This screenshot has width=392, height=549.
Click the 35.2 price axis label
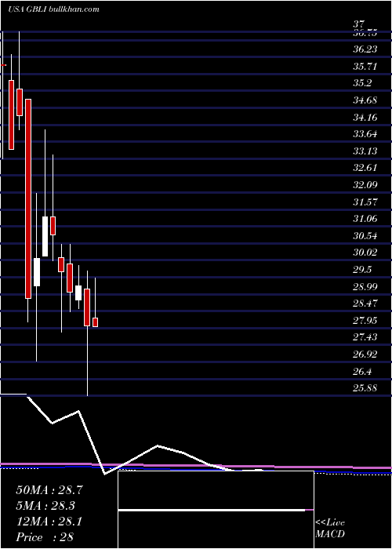362,83
